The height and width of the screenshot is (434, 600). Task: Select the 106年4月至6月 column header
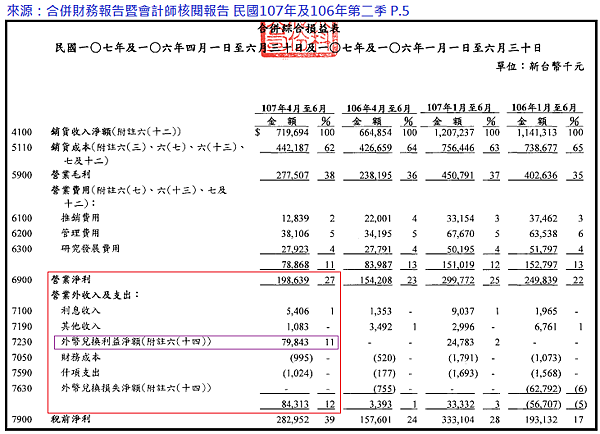[x=378, y=108]
